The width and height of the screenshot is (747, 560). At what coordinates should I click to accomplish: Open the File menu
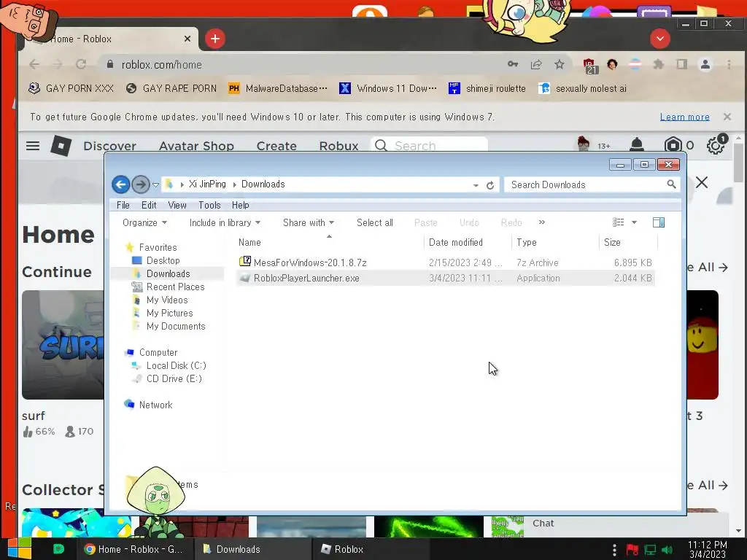(123, 205)
